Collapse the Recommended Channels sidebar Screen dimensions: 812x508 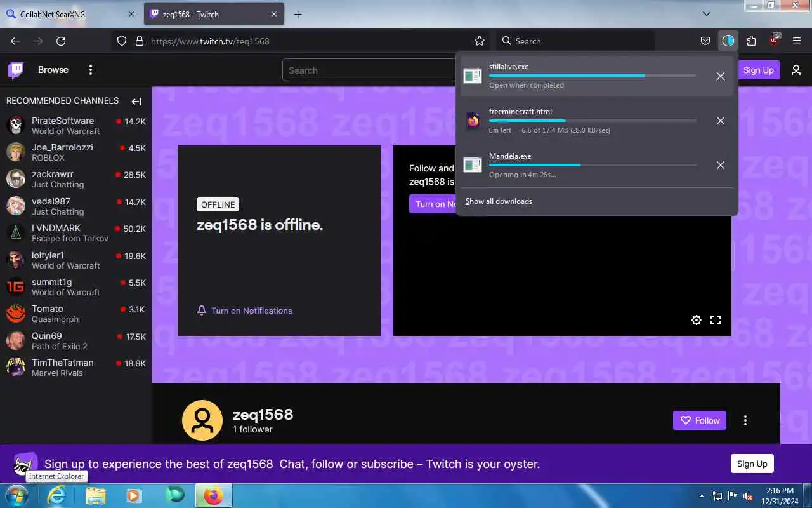pos(136,101)
